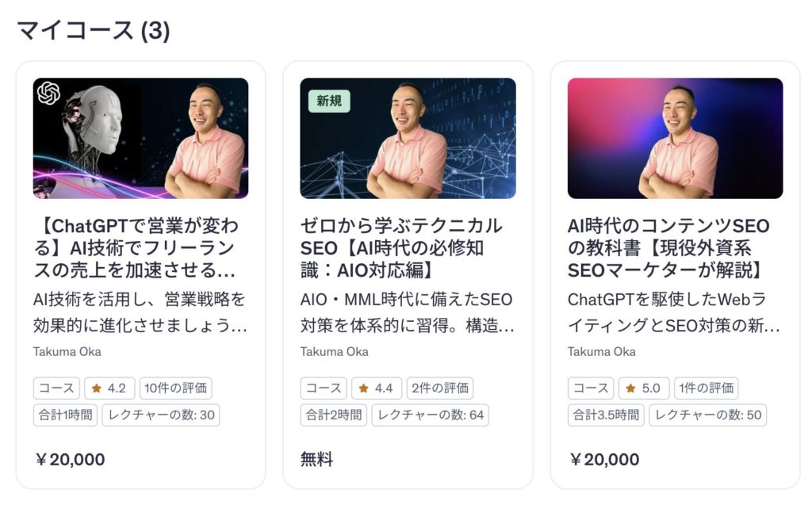
Task: Click the OpenAI logo on ChatGPT course thumbnail
Action: coord(48,94)
